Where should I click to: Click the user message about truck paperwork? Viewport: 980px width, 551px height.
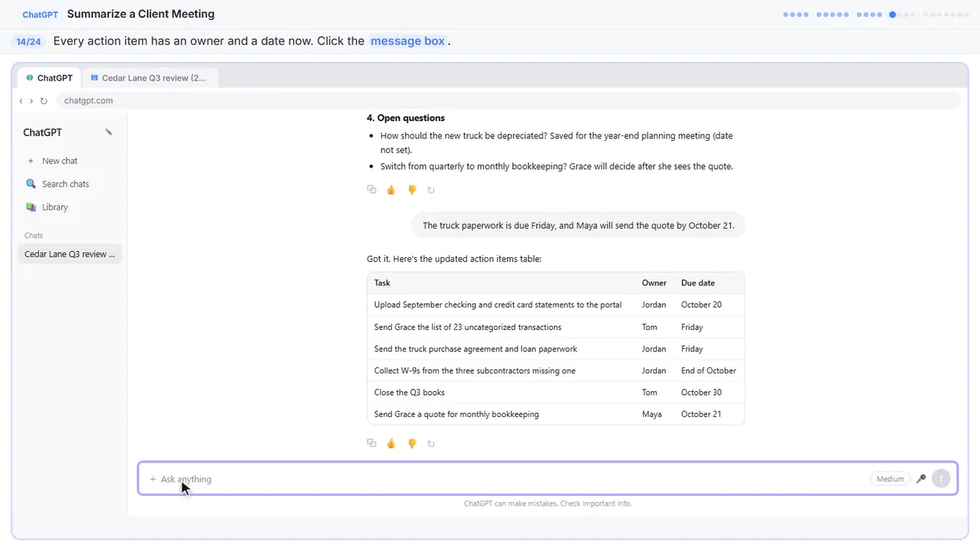tap(578, 225)
